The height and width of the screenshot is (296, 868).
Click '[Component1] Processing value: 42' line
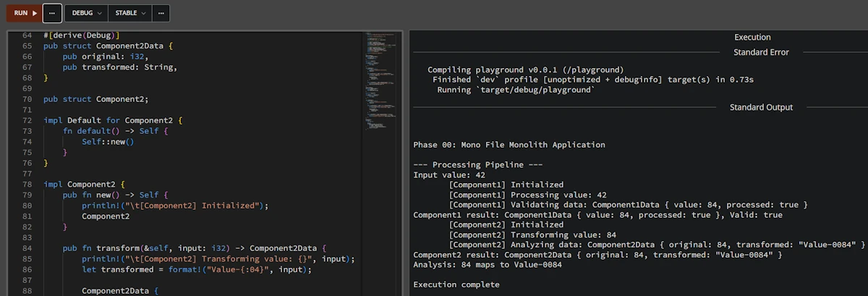click(x=528, y=195)
